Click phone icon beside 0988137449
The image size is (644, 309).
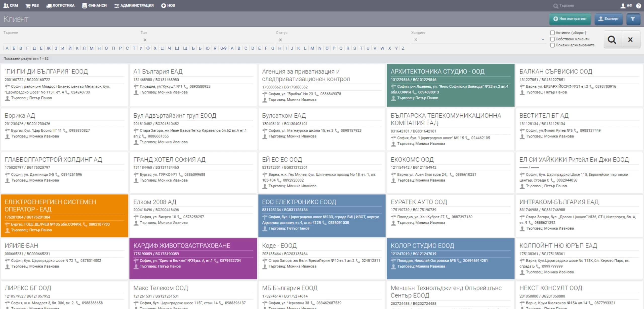coord(576,130)
